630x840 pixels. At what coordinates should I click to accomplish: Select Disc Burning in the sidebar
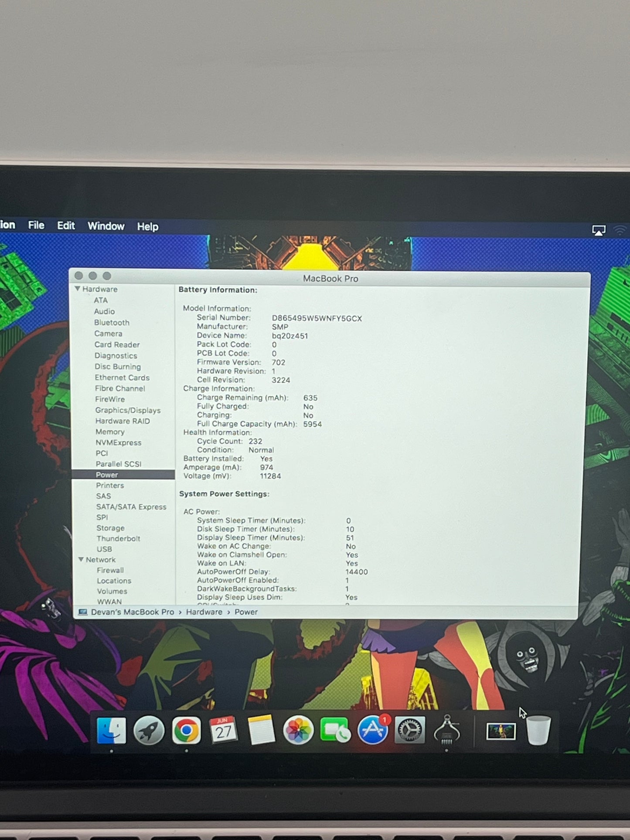click(118, 367)
